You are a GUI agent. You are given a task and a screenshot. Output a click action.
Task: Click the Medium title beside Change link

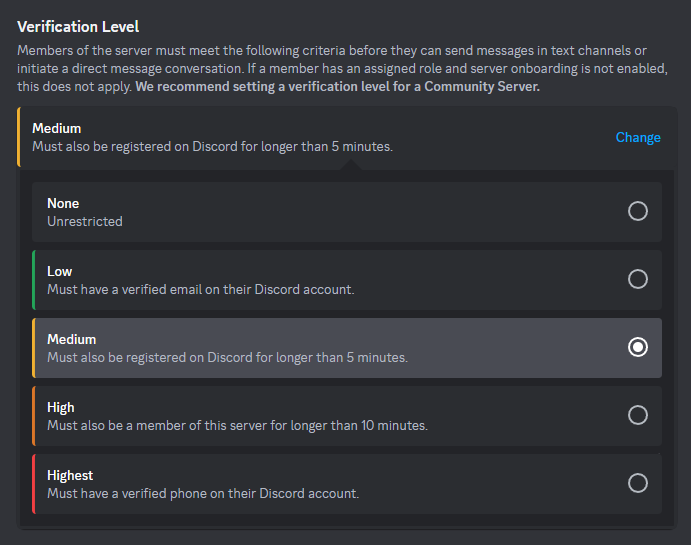pos(56,128)
